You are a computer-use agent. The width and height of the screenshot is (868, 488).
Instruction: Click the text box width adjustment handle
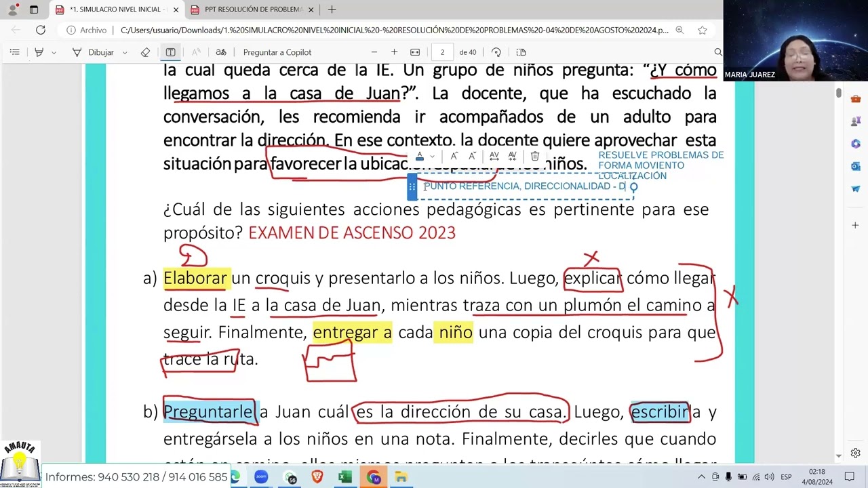pyautogui.click(x=634, y=187)
